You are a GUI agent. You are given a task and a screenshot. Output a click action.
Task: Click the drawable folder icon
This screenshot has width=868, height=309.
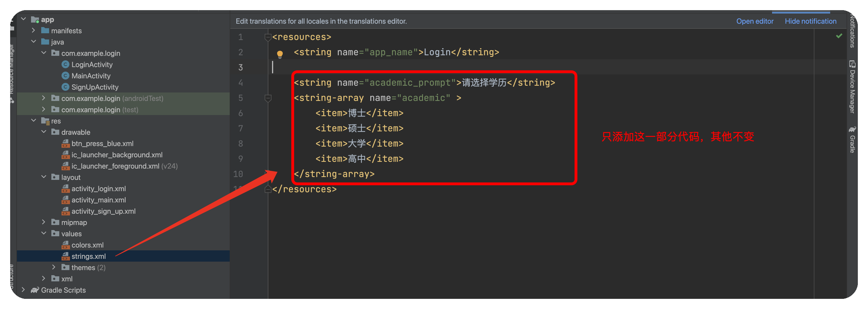click(x=55, y=132)
